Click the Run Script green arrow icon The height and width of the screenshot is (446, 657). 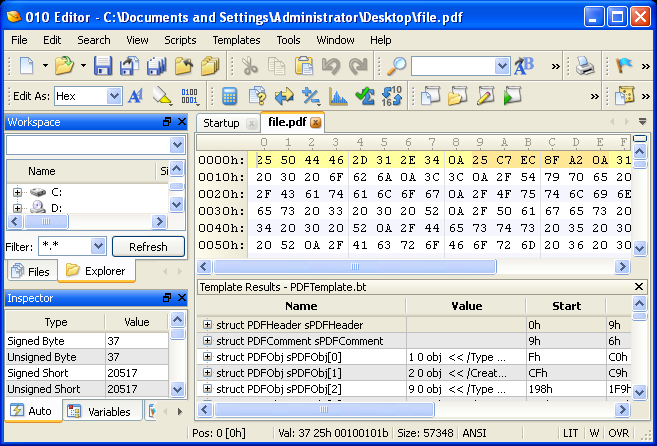tap(512, 96)
